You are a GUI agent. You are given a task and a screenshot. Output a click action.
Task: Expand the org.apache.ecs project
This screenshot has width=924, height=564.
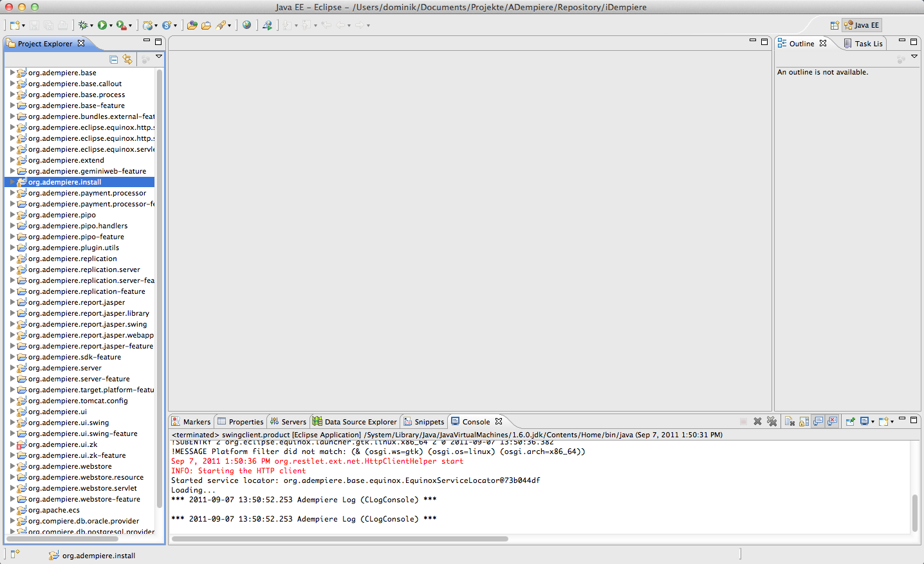(12, 510)
